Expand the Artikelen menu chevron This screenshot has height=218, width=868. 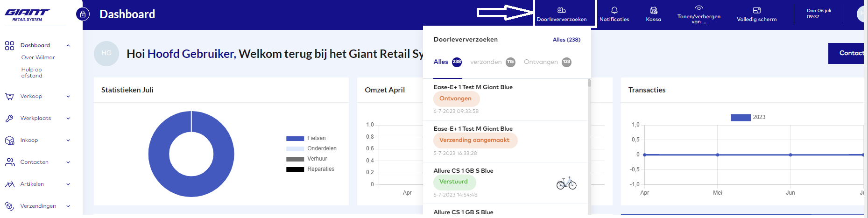(x=68, y=184)
